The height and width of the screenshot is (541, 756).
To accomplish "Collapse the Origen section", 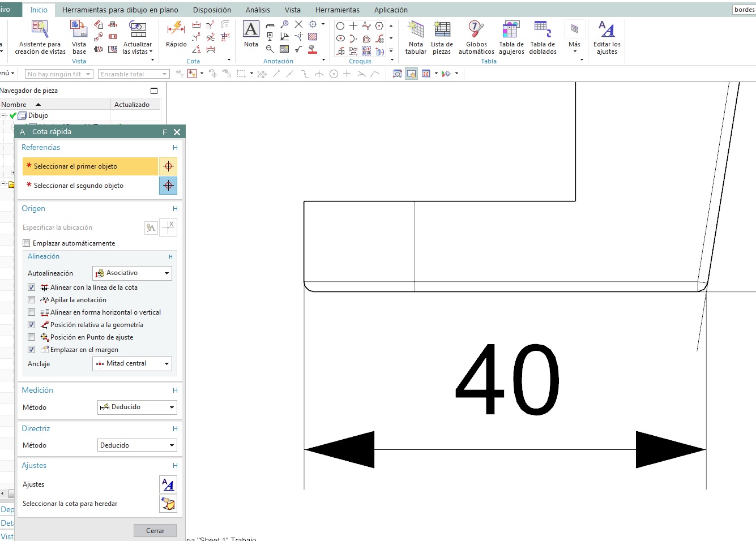I will tap(175, 208).
